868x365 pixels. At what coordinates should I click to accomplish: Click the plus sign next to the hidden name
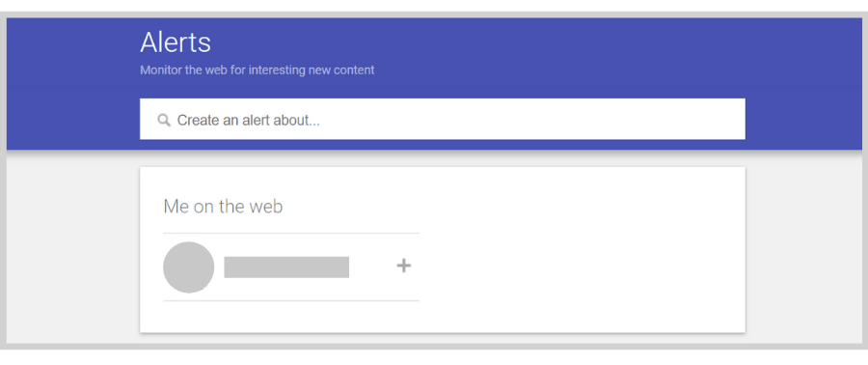pyautogui.click(x=404, y=266)
